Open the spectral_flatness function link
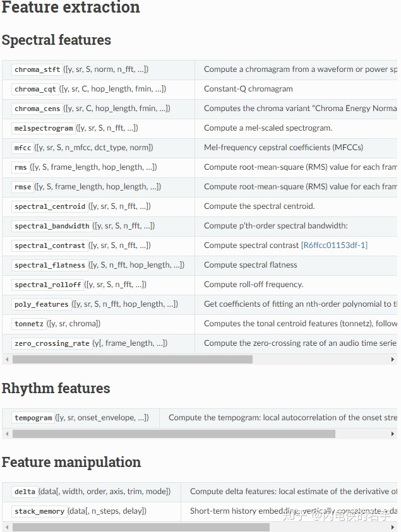Viewport: 401px width, 532px height. [50, 265]
